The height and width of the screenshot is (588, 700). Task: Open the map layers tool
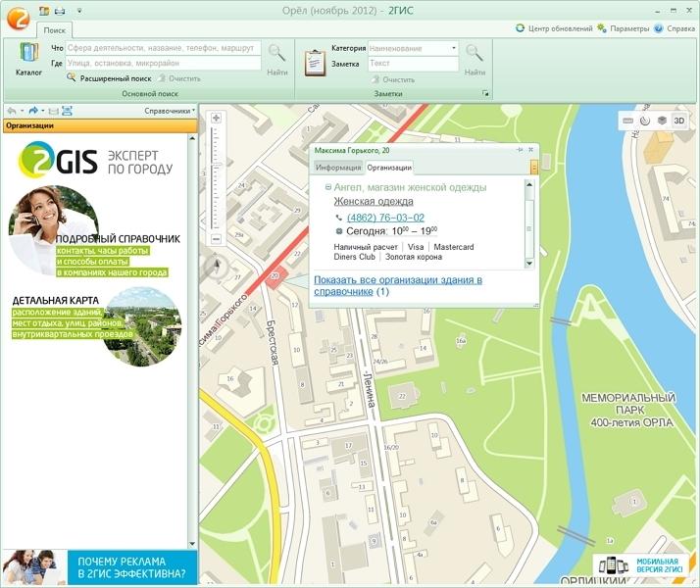662,121
